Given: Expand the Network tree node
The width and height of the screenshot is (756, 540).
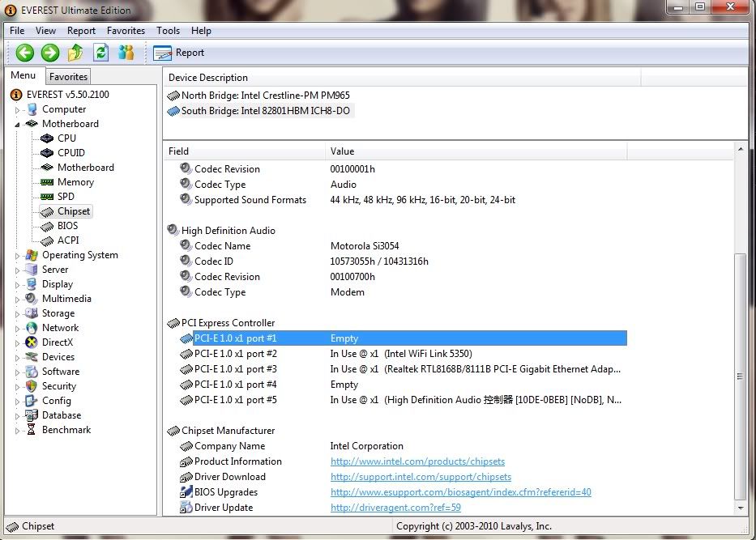Looking at the screenshot, I should [x=17, y=329].
